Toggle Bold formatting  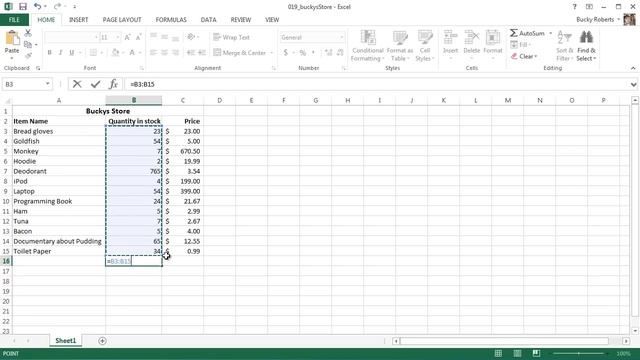click(49, 53)
